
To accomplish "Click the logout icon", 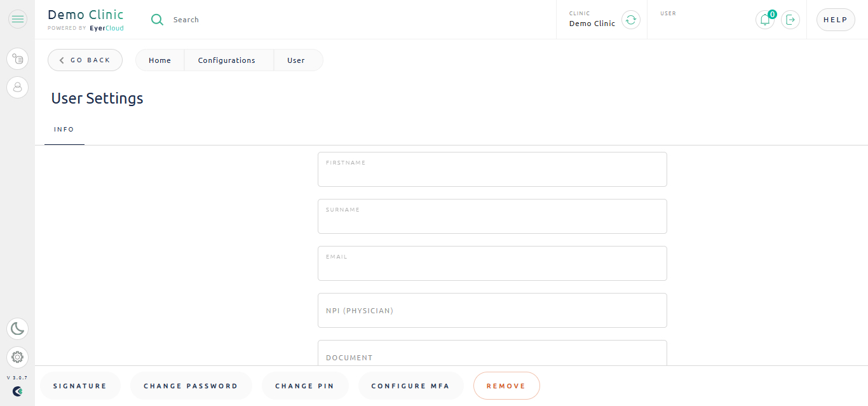I will [x=790, y=20].
